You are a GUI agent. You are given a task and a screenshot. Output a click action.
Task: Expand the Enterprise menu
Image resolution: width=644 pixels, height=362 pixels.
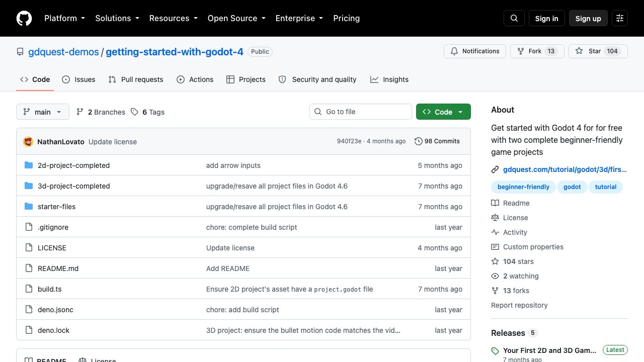[299, 18]
